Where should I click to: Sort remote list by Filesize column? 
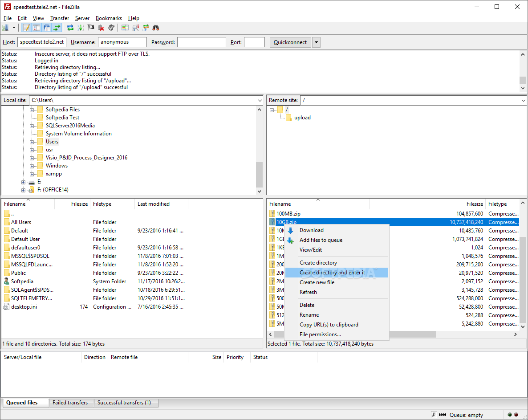pos(427,204)
